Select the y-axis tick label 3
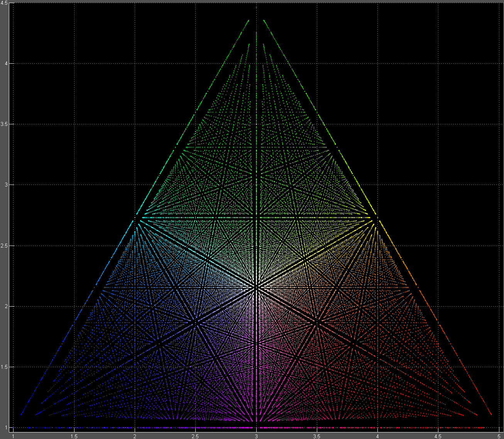 click(7, 185)
